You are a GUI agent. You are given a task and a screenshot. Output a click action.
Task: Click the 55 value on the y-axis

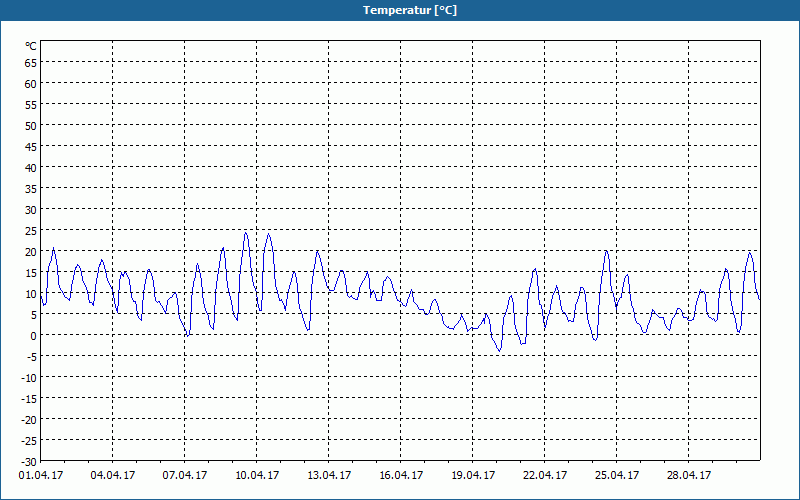[x=31, y=105]
